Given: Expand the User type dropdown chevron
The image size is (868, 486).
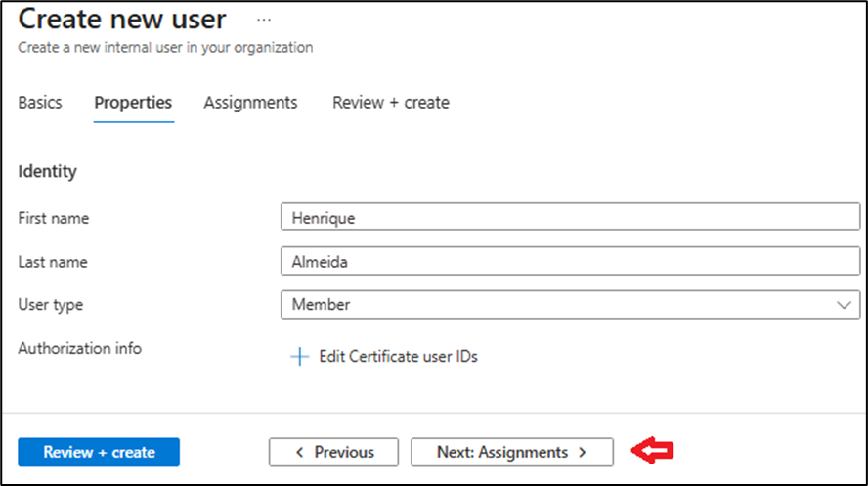Looking at the screenshot, I should click(845, 305).
